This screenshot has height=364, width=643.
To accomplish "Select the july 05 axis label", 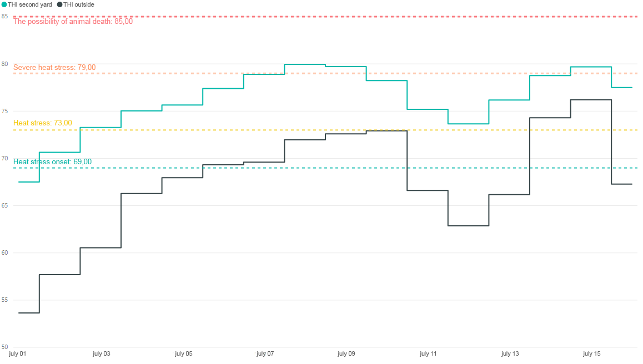I will click(183, 354).
